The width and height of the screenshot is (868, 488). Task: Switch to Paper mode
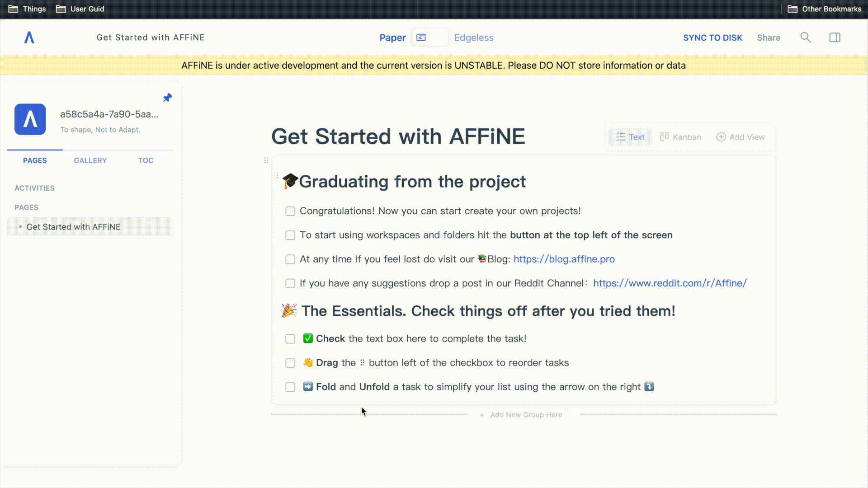tap(392, 38)
